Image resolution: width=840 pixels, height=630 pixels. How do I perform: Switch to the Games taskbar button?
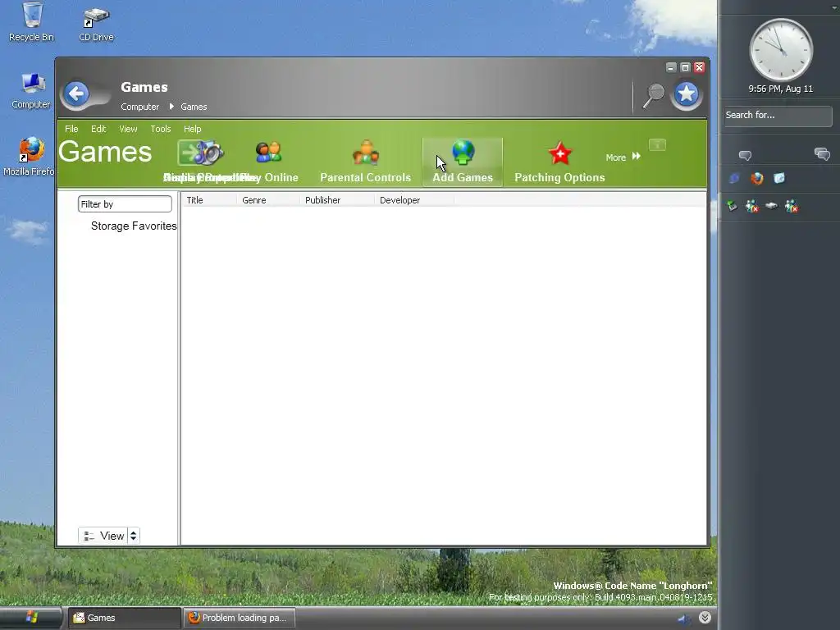[125, 618]
